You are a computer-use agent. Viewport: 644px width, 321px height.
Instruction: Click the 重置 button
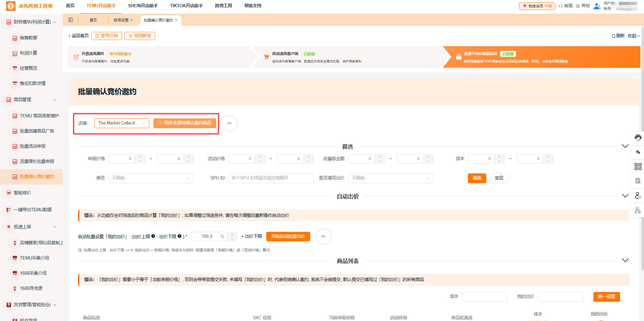click(499, 178)
